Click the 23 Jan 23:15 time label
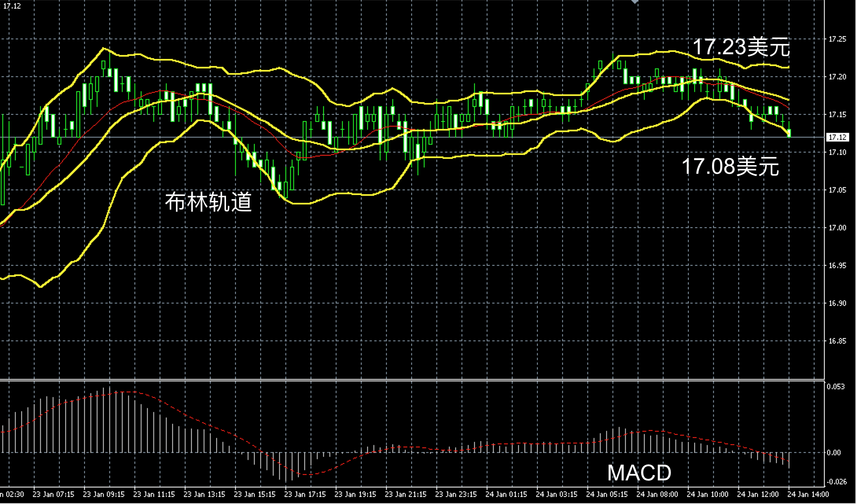Viewport: 857px width, 504px height. pos(456,494)
